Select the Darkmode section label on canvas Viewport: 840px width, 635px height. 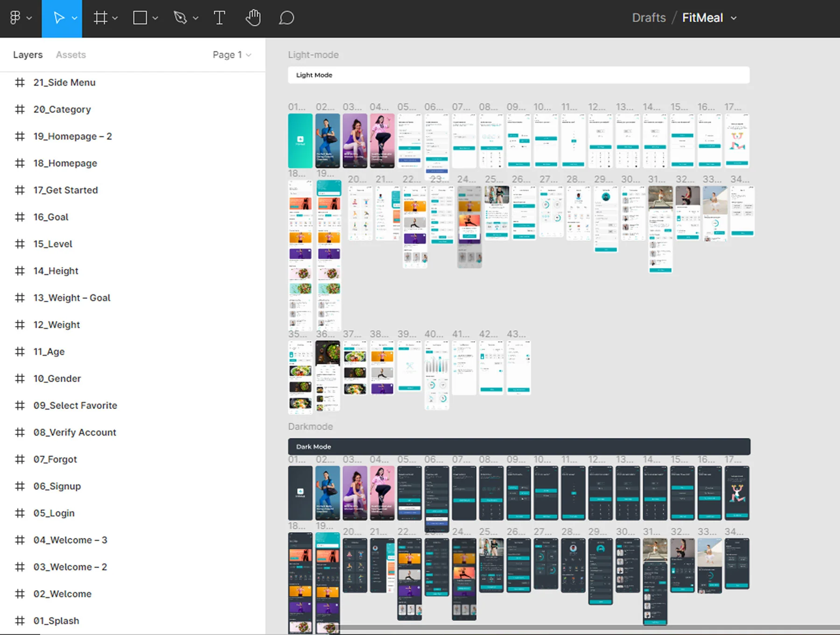310,426
